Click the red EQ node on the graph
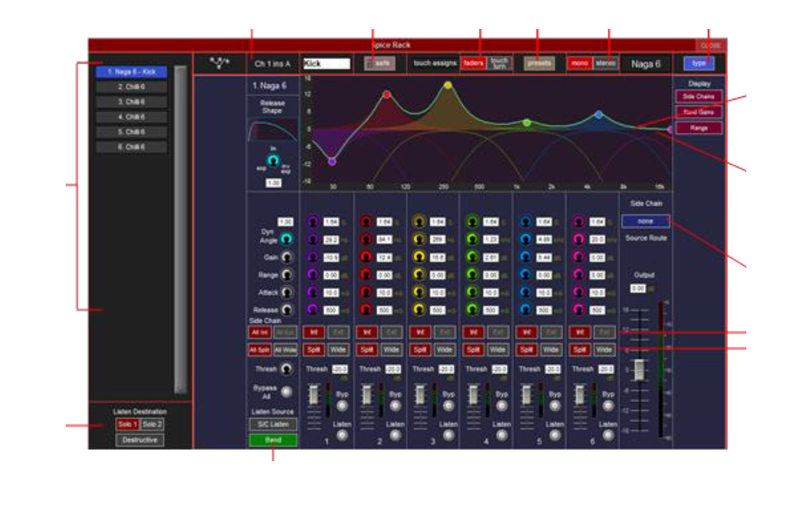This screenshot has height=505, width=812. click(386, 94)
